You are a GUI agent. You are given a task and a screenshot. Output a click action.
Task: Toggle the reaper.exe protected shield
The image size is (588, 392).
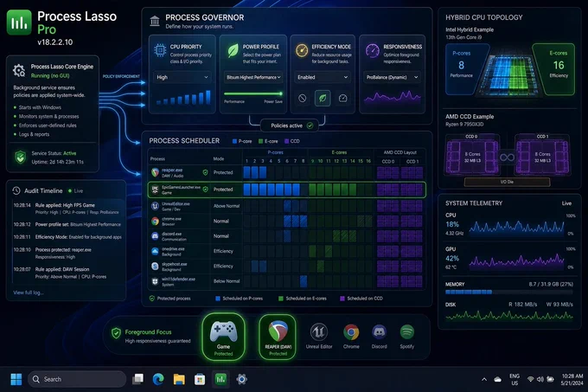tap(206, 172)
